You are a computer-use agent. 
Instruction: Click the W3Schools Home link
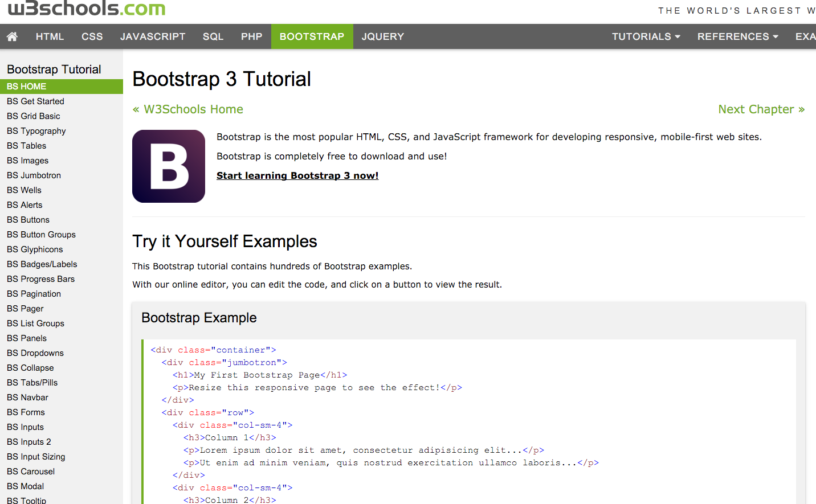188,109
